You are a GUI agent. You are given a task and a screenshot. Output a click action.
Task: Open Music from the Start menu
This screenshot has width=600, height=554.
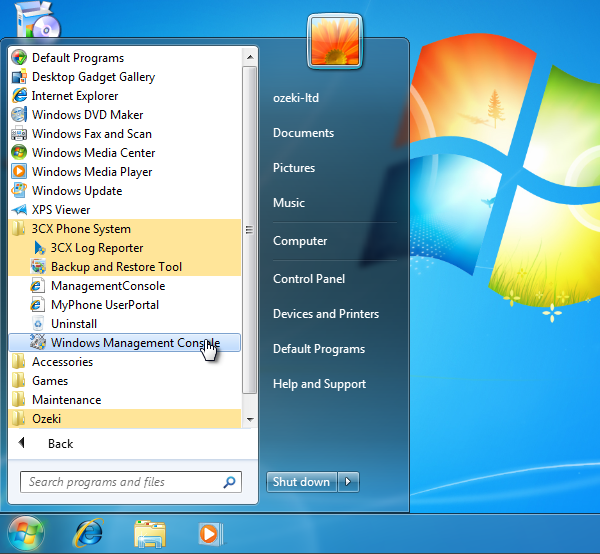pos(289,203)
